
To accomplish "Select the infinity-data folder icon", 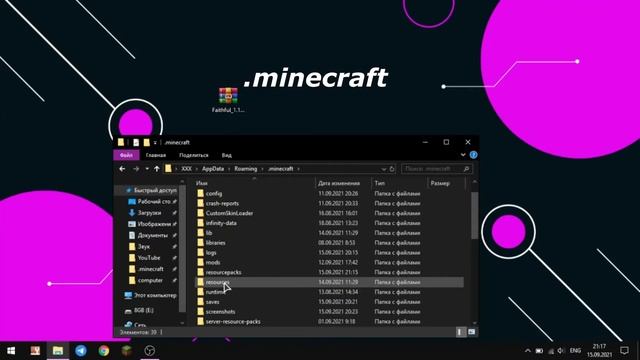I will pyautogui.click(x=200, y=223).
